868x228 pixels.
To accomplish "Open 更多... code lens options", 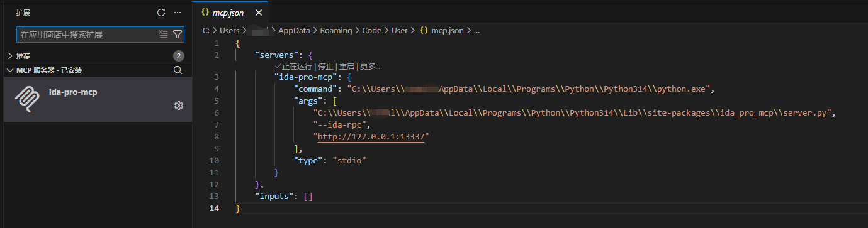I will coord(370,67).
